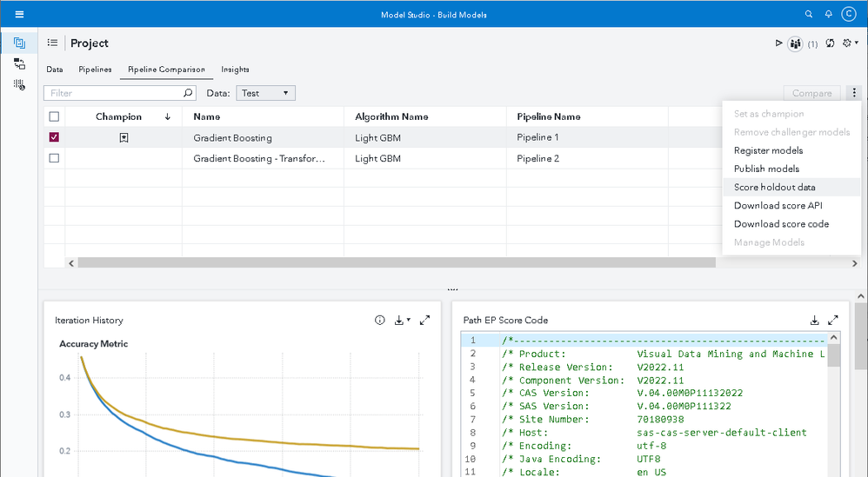Toggle the select-all header checkbox
868x477 pixels.
pos(55,116)
